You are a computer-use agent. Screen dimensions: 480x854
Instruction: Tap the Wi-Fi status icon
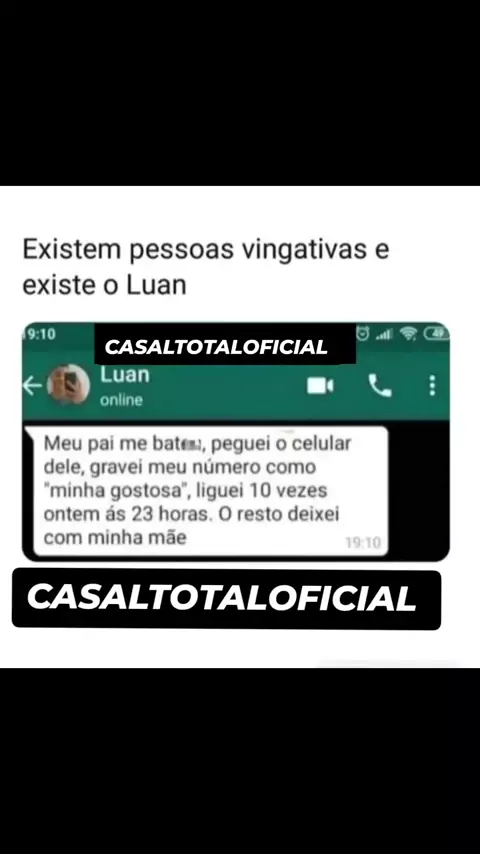(x=408, y=333)
